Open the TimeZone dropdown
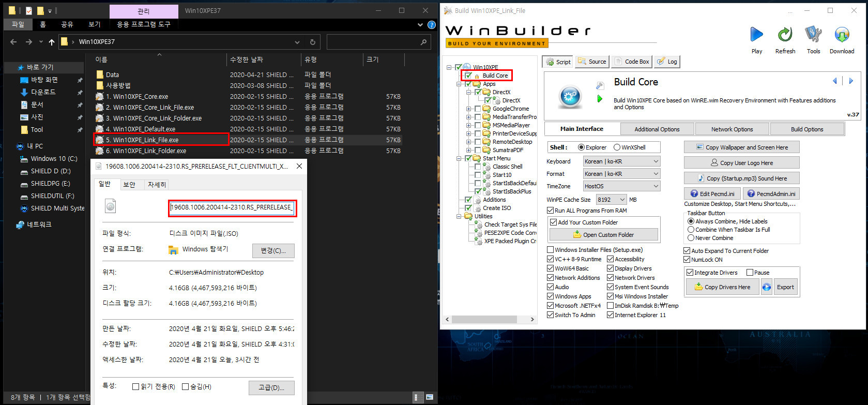The image size is (868, 405). [x=621, y=186]
